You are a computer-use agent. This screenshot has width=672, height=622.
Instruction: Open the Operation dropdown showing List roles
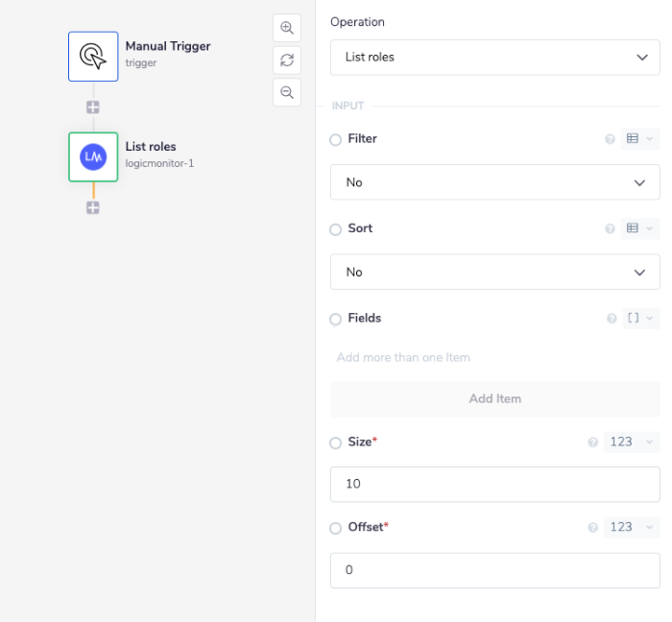click(x=494, y=58)
